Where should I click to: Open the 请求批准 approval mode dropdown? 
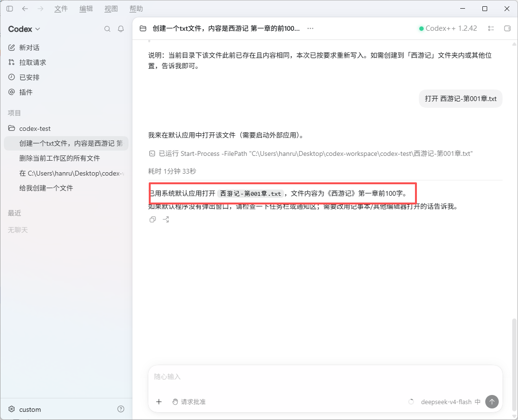point(189,402)
